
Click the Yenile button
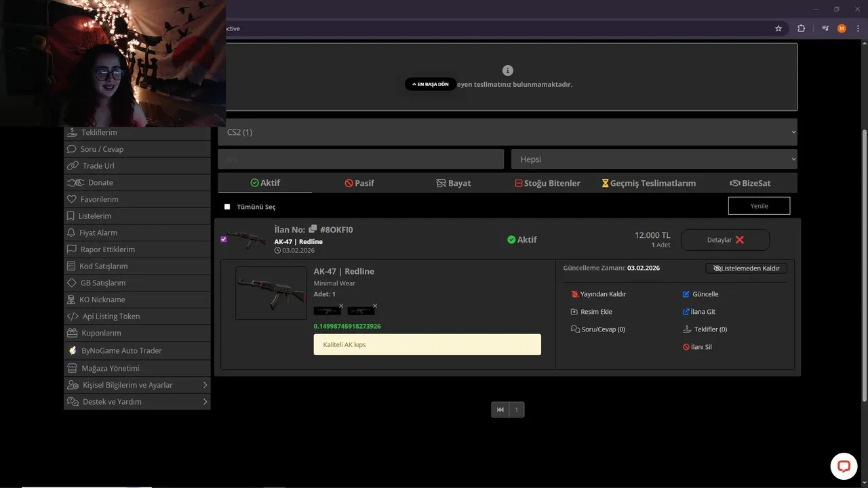[x=759, y=206]
